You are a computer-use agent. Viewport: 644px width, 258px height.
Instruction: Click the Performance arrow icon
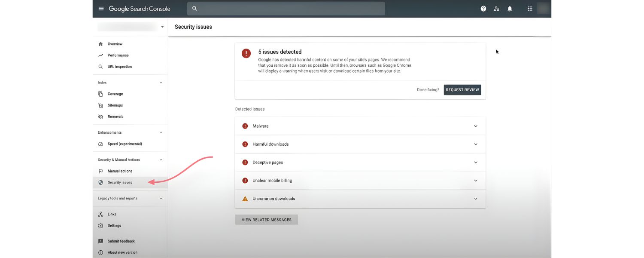pos(100,55)
